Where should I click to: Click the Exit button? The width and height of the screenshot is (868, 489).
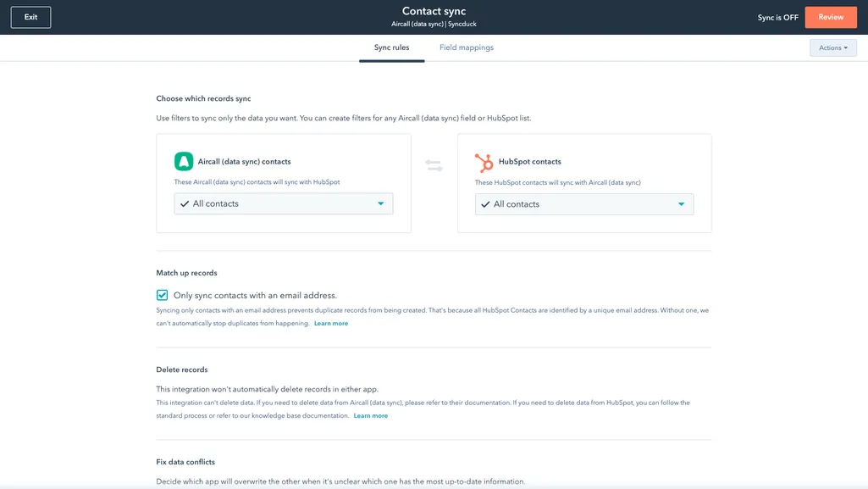[x=30, y=16]
